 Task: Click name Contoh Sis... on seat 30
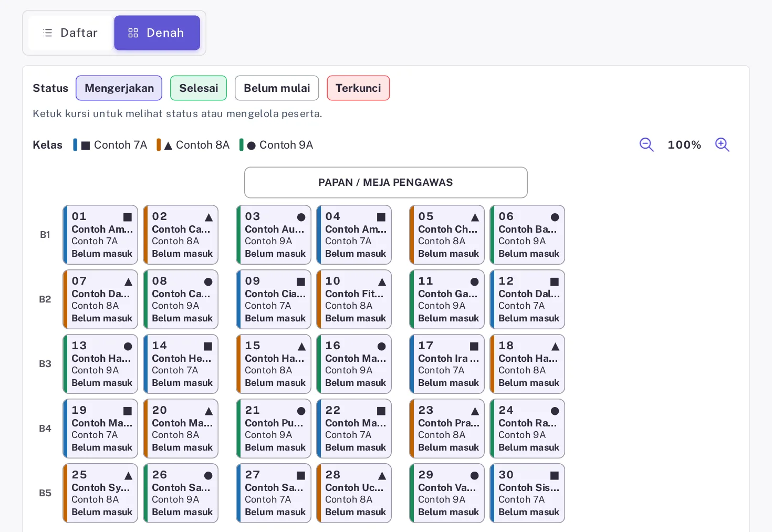coord(529,488)
